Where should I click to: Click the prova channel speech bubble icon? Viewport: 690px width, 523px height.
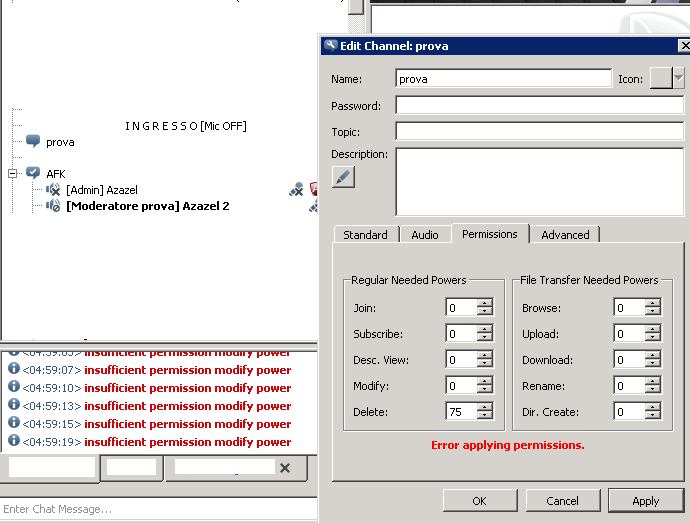click(x=33, y=142)
